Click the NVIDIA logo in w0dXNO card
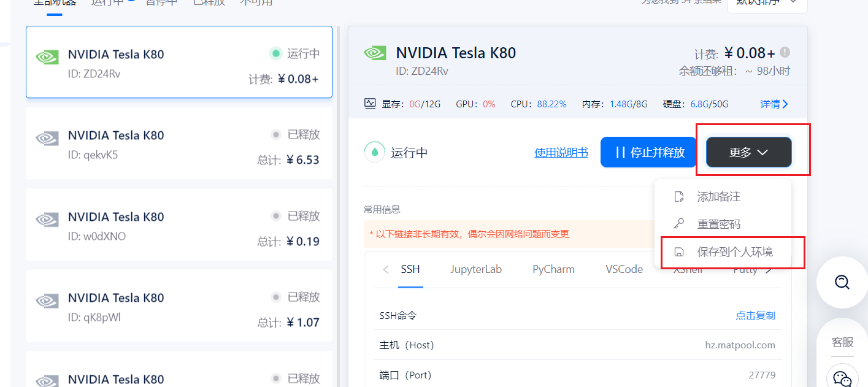 coord(47,220)
